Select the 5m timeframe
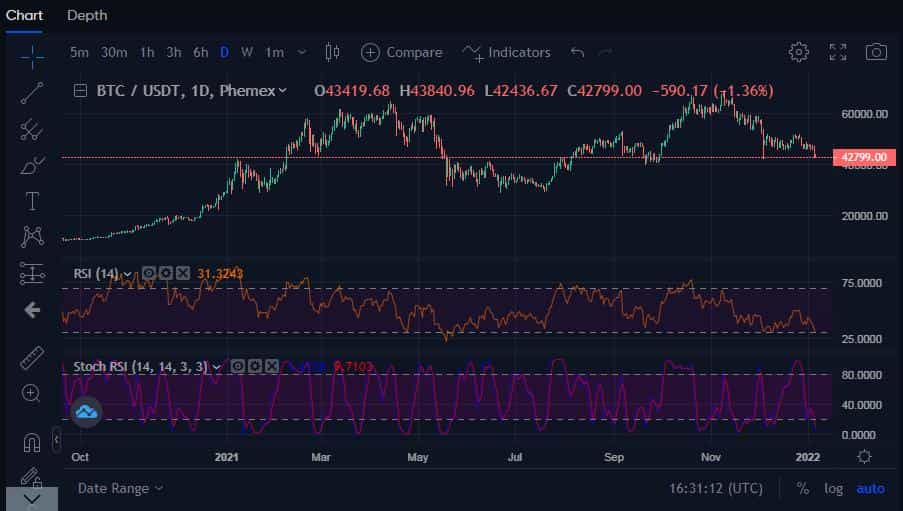This screenshot has width=903, height=511. point(79,52)
